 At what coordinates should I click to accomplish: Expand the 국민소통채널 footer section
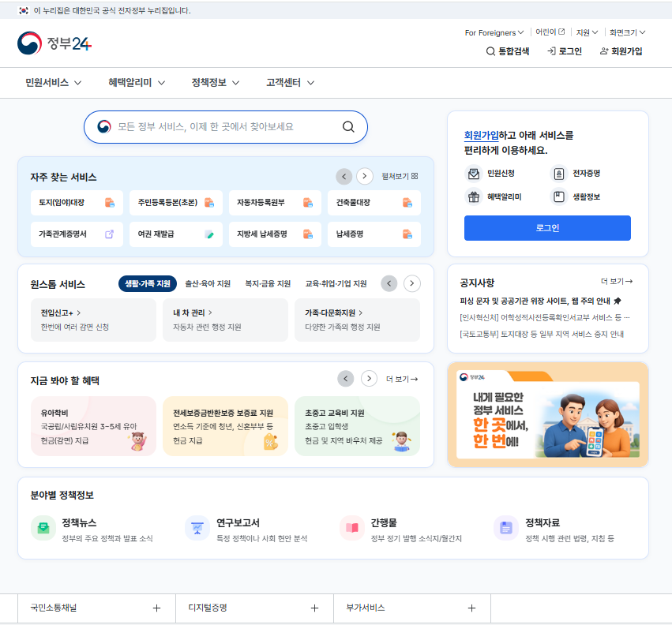click(96, 608)
